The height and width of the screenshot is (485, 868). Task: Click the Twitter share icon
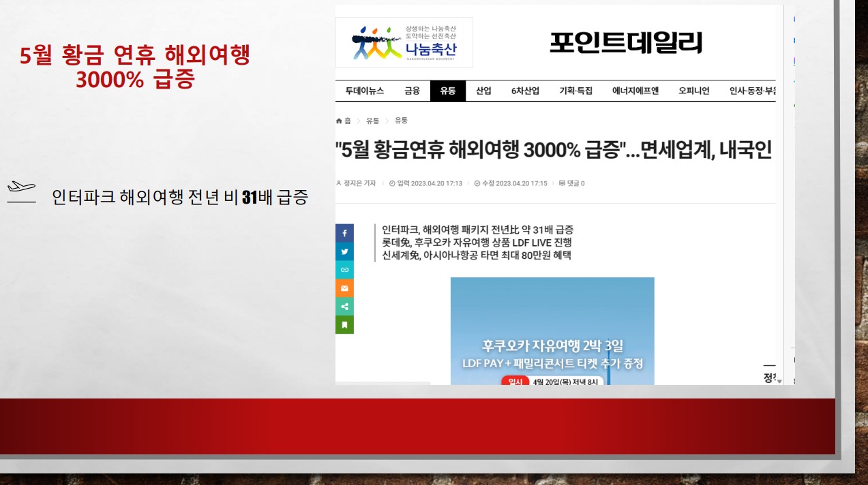click(344, 251)
